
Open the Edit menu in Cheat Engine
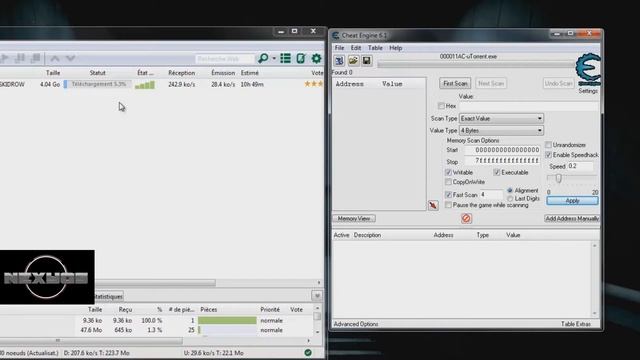(x=356, y=48)
